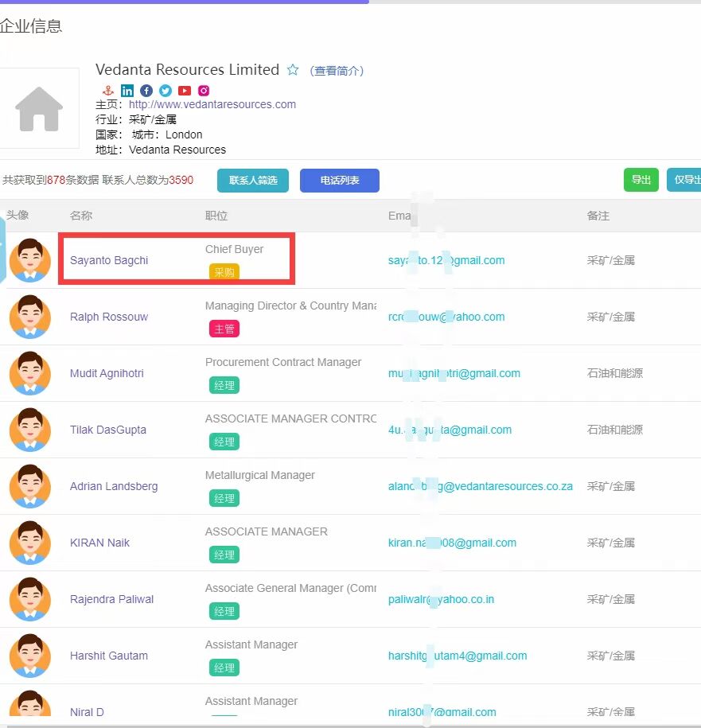701x728 pixels.
Task: Click the 职位 column header
Action: pos(216,216)
